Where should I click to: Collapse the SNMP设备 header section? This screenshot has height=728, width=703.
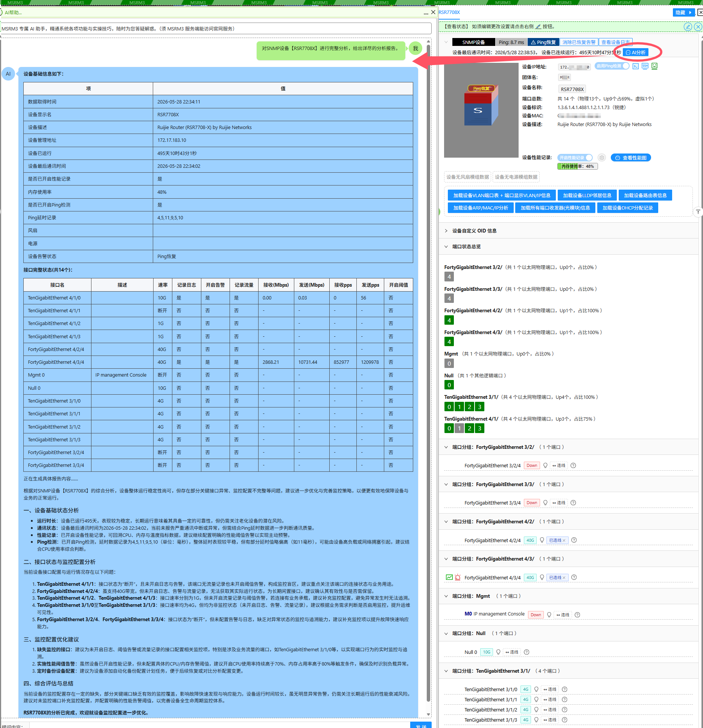coord(446,42)
